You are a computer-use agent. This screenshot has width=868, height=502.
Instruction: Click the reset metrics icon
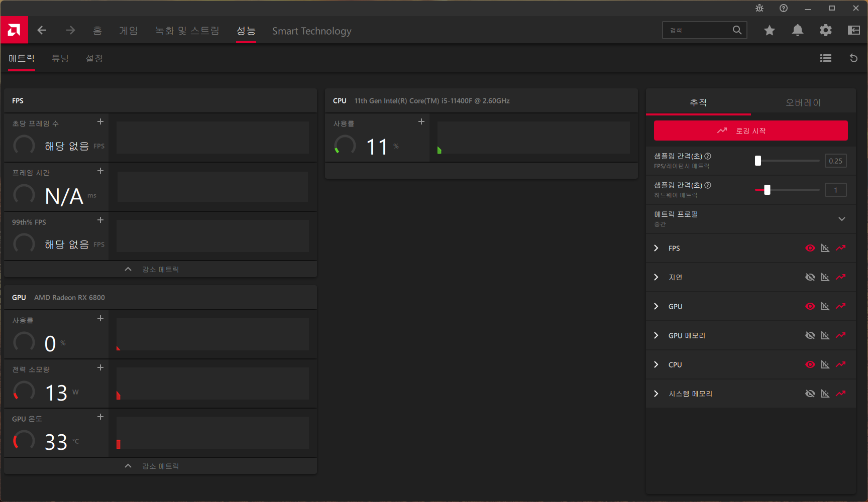(x=853, y=58)
